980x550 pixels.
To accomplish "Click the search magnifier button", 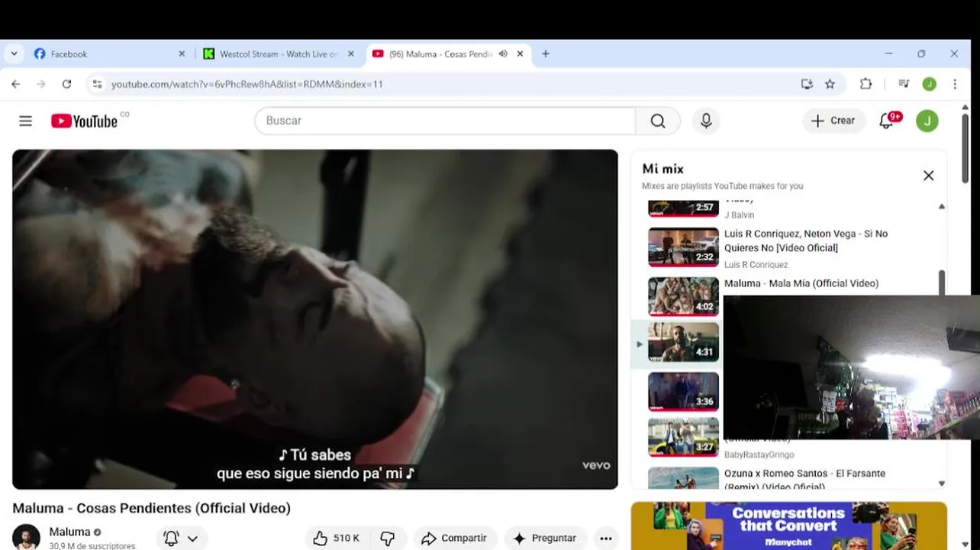I will pyautogui.click(x=658, y=121).
